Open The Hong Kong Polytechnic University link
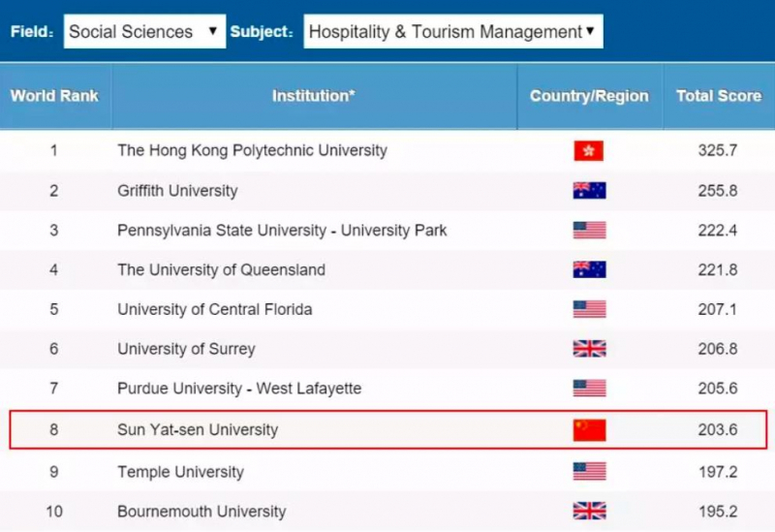The height and width of the screenshot is (532, 775). pos(252,150)
